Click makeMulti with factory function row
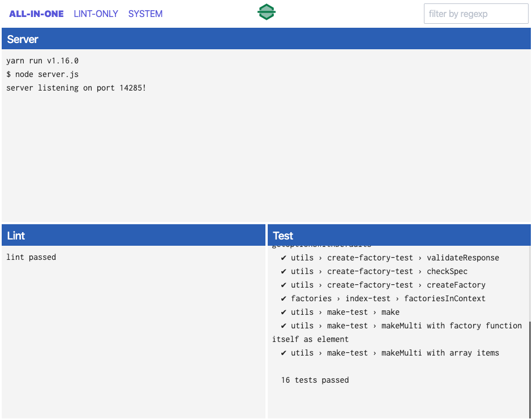 [397, 332]
